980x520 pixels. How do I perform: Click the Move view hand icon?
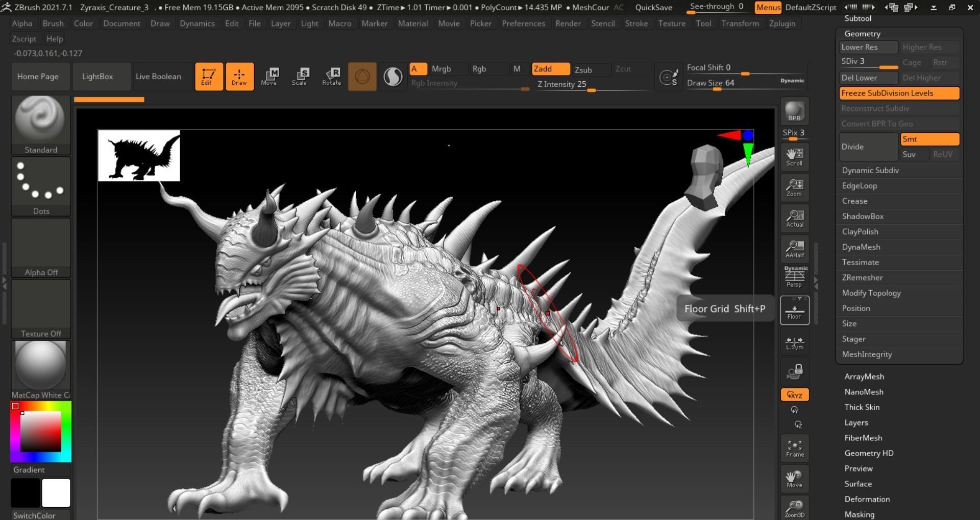pyautogui.click(x=795, y=479)
